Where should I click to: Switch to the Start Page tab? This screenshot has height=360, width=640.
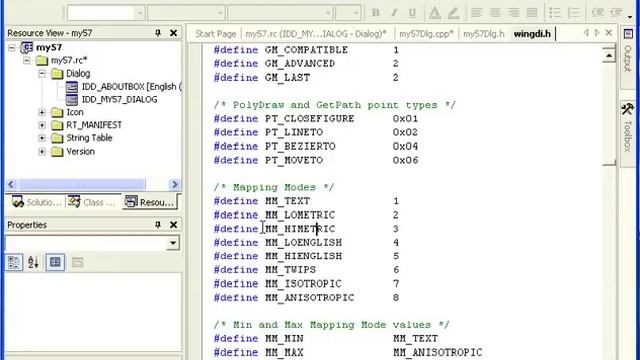point(216,34)
